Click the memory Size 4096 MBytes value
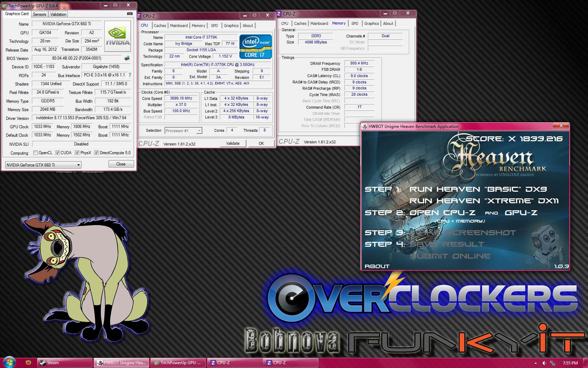This screenshot has height=368, width=588. pyautogui.click(x=316, y=42)
